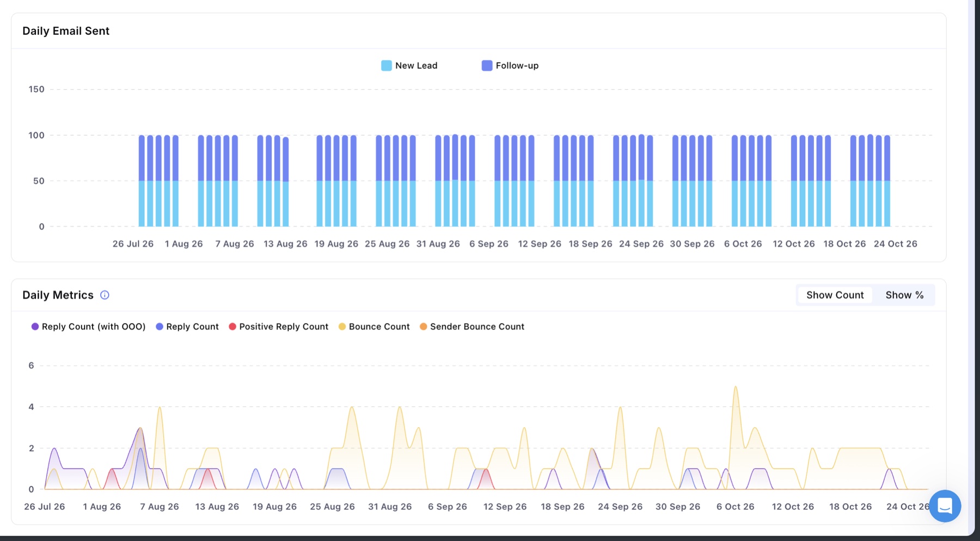
Task: Open the chat support bubble icon
Action: [x=945, y=506]
